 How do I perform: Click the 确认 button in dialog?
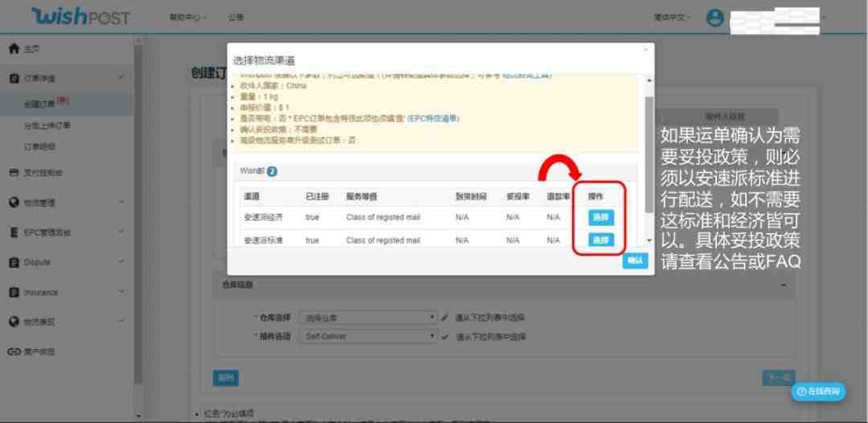click(635, 261)
